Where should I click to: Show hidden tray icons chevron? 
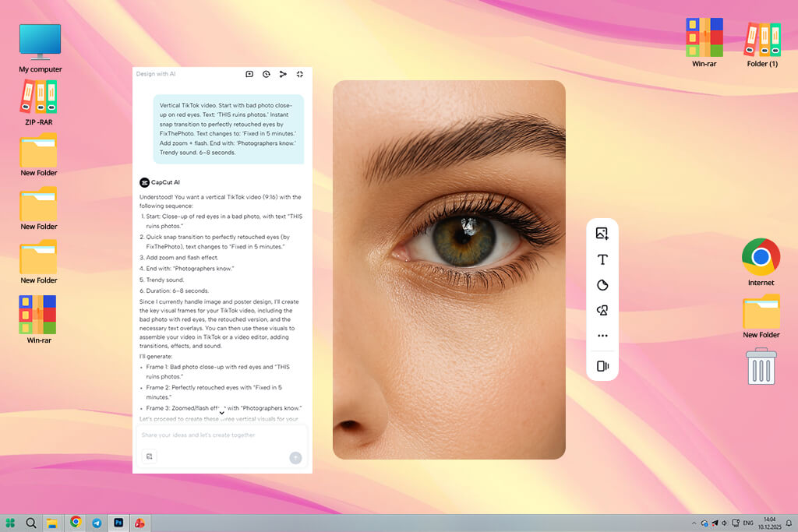[694, 523]
